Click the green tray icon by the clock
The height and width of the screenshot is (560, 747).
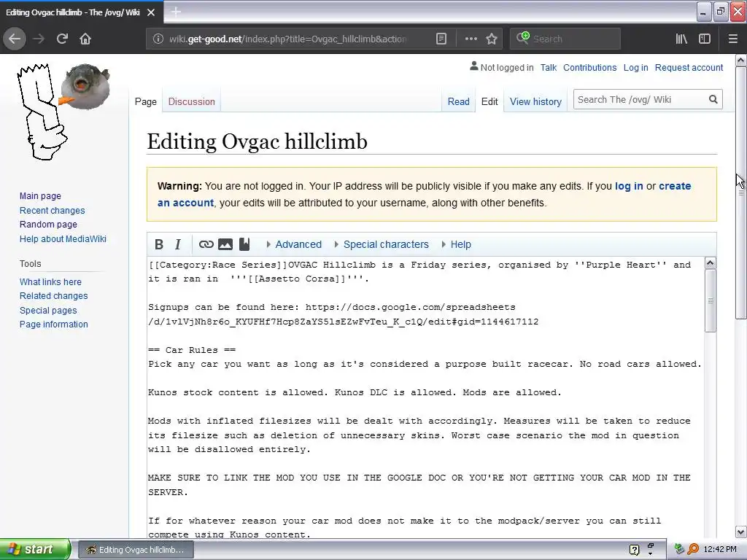679,549
